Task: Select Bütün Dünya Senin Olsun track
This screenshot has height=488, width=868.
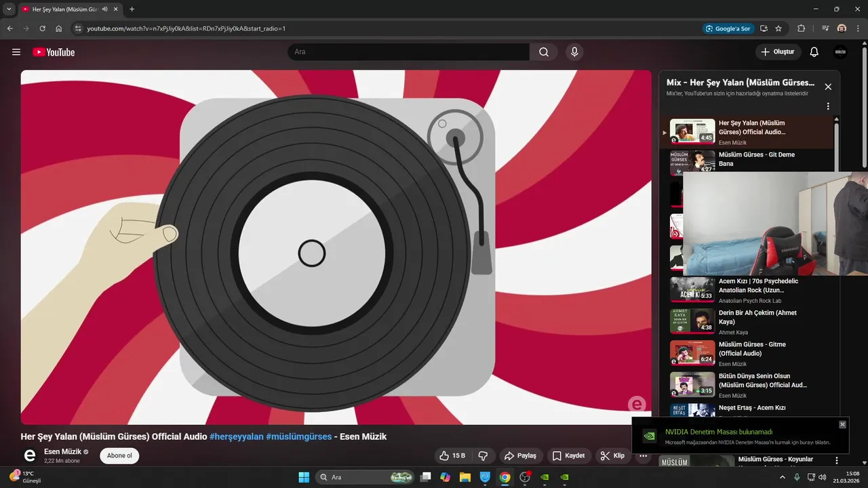Action: click(763, 380)
